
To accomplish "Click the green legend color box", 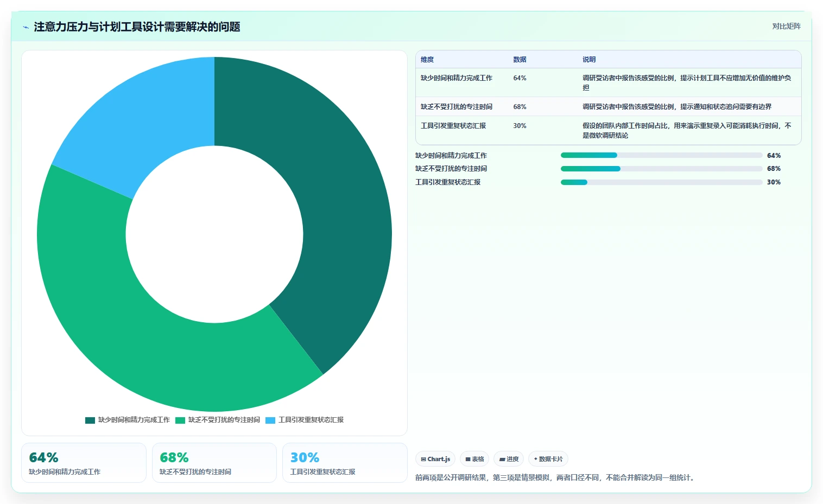I will 180,420.
